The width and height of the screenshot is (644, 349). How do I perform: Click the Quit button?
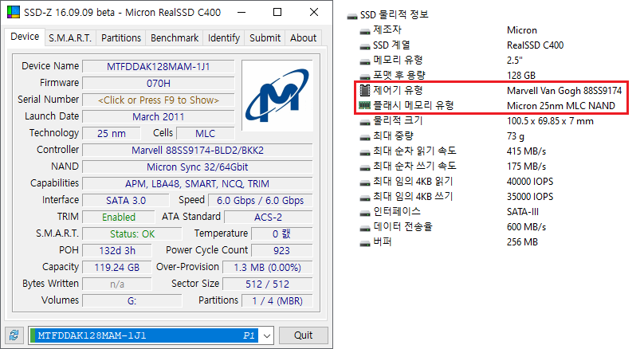pos(304,335)
